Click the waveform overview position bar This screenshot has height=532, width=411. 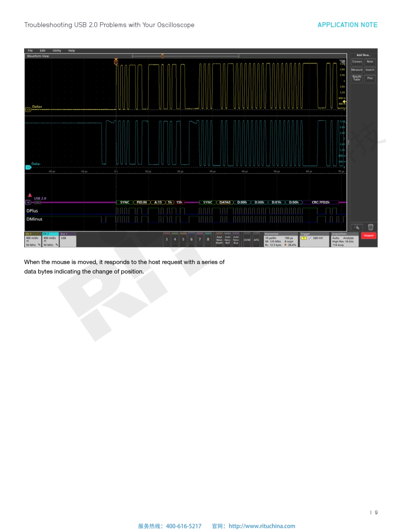(x=185, y=56)
